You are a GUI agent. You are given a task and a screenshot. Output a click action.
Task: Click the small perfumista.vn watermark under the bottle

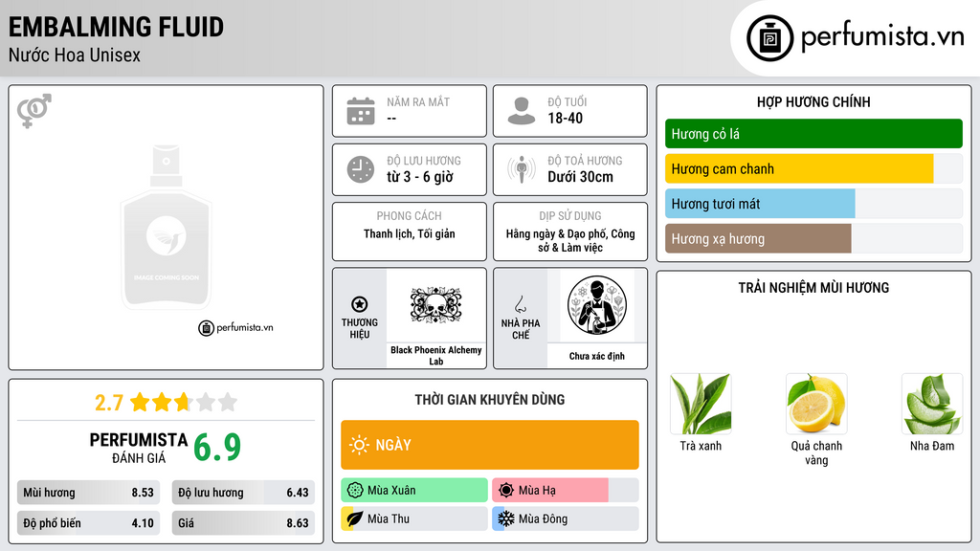235,327
